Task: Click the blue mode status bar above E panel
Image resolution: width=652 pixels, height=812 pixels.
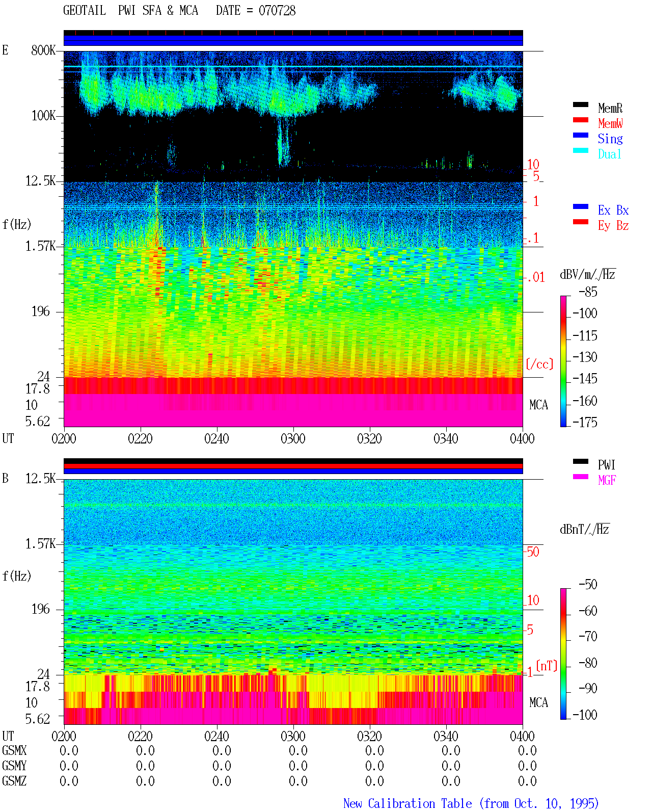Action: (x=293, y=40)
